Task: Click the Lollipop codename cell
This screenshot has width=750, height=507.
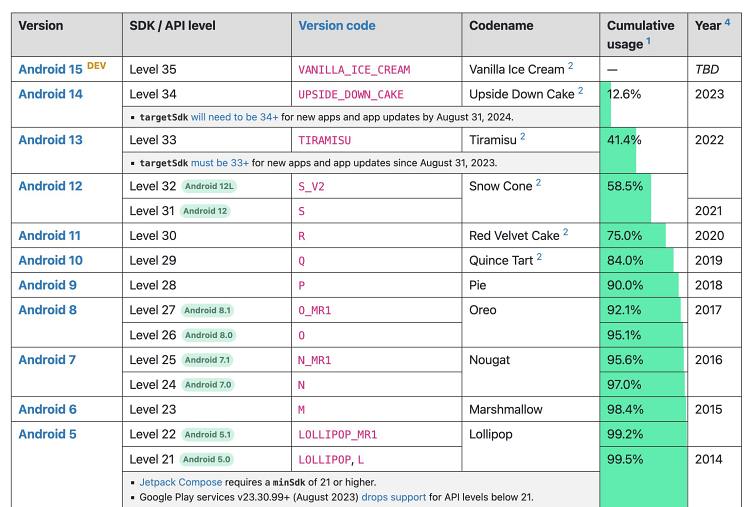Action: point(530,447)
